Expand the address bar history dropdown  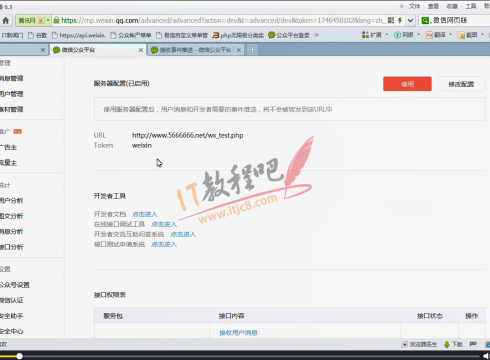coord(411,21)
